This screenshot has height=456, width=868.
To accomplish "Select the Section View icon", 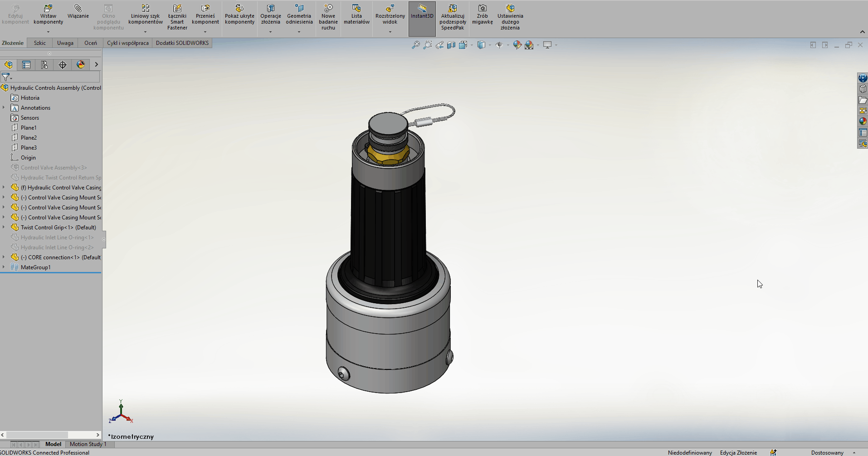I will click(x=451, y=45).
